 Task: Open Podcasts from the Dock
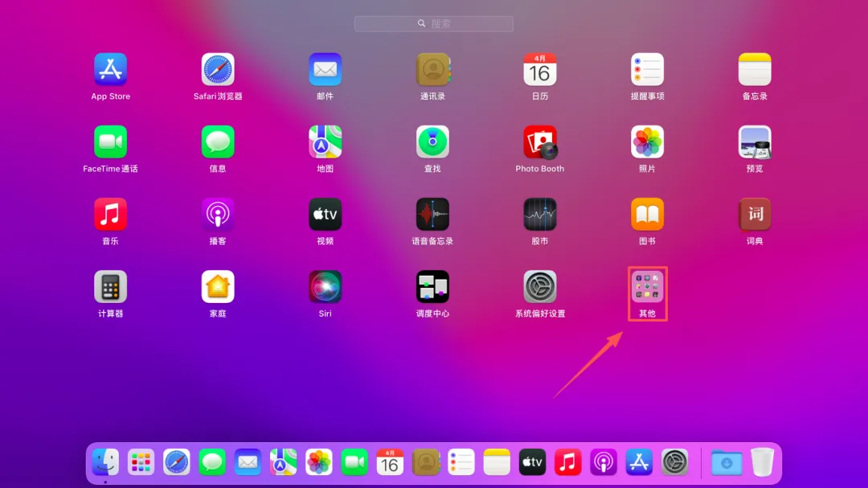pyautogui.click(x=604, y=462)
